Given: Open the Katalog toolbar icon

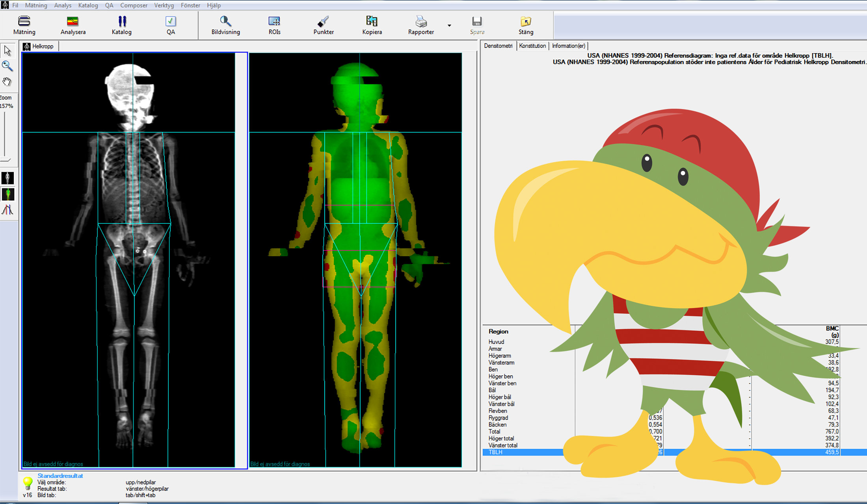Looking at the screenshot, I should (122, 21).
